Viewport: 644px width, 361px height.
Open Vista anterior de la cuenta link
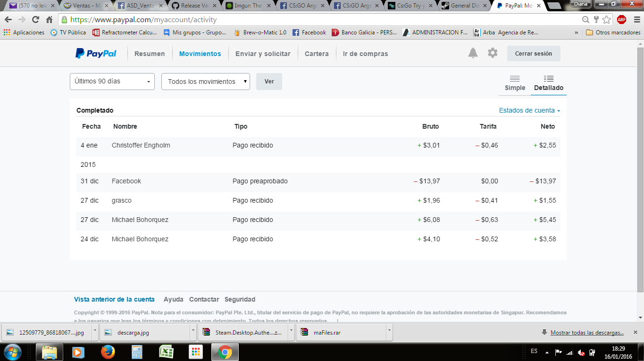click(114, 299)
